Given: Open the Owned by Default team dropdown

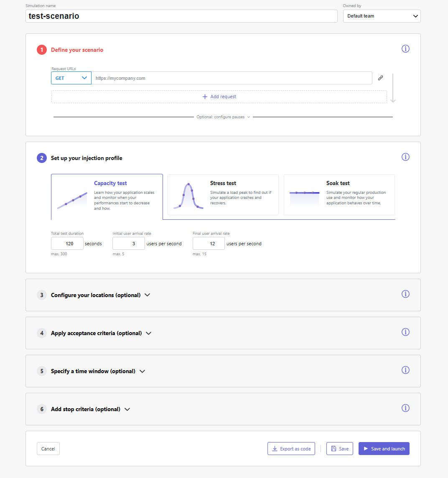Looking at the screenshot, I should [382, 16].
